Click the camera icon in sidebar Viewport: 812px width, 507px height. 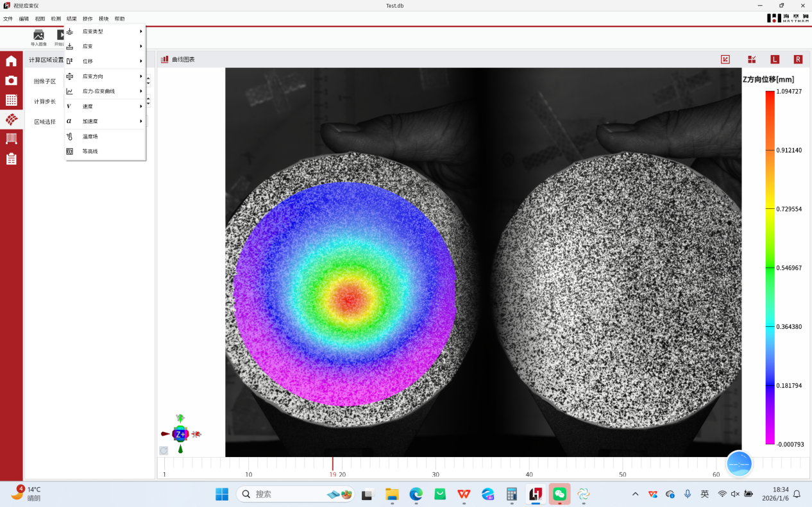coord(11,81)
